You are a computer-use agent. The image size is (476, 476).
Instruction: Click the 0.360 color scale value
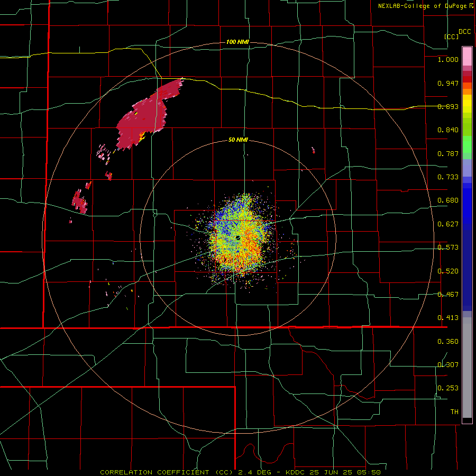click(x=448, y=342)
